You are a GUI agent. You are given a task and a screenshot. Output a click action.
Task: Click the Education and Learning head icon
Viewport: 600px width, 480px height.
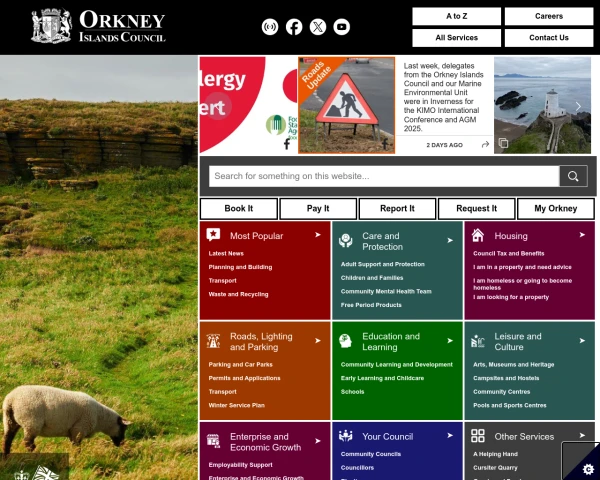346,341
